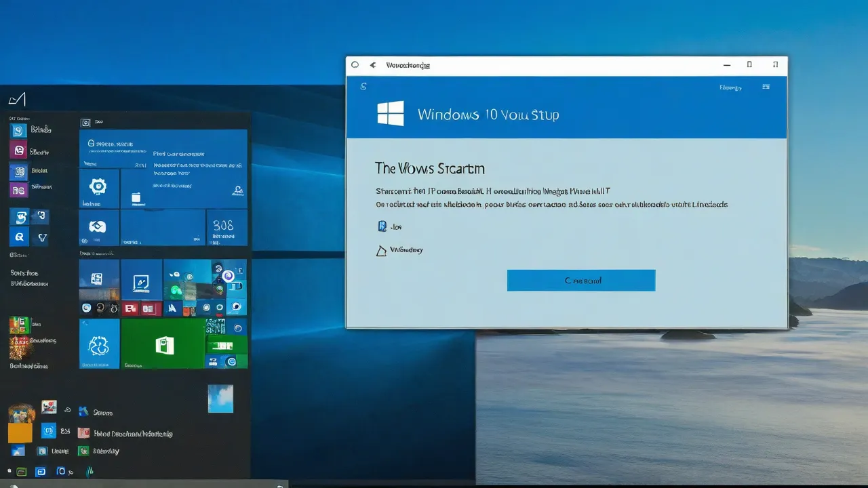868x488 pixels.
Task: Click the Windows logo in the dialog header
Action: [x=391, y=113]
